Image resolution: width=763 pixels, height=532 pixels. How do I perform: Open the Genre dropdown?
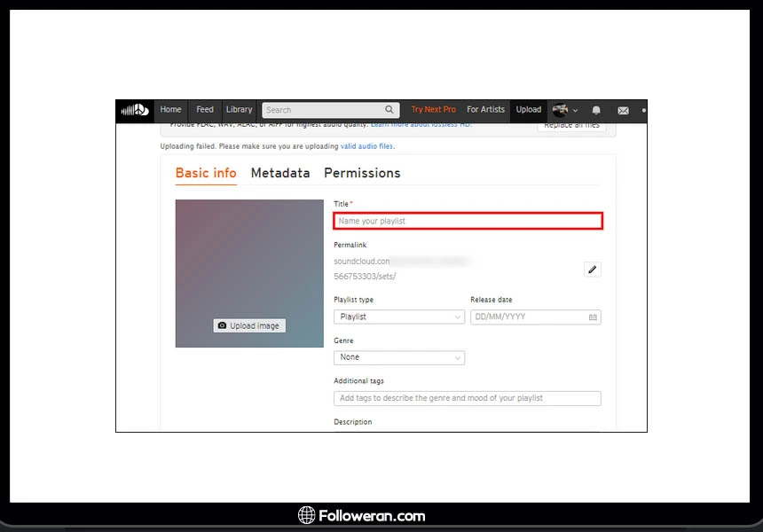click(399, 357)
